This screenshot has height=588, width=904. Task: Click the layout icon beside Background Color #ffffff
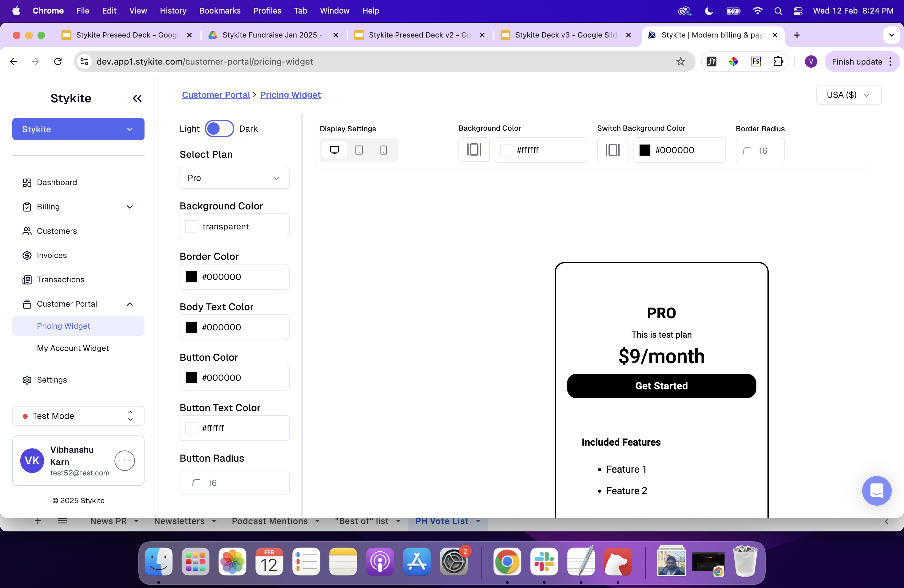tap(474, 150)
